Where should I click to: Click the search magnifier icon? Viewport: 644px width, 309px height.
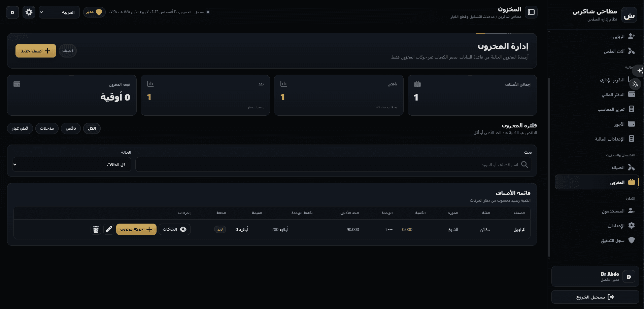[524, 164]
